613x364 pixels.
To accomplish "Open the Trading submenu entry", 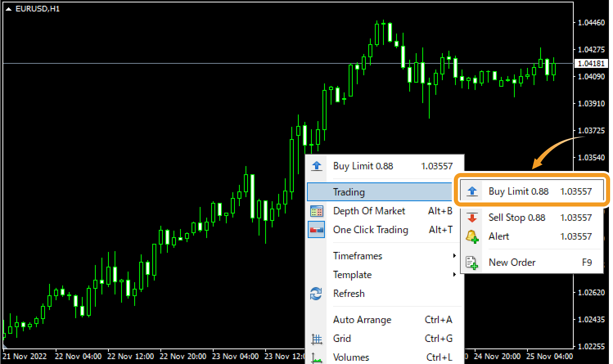I will 349,192.
